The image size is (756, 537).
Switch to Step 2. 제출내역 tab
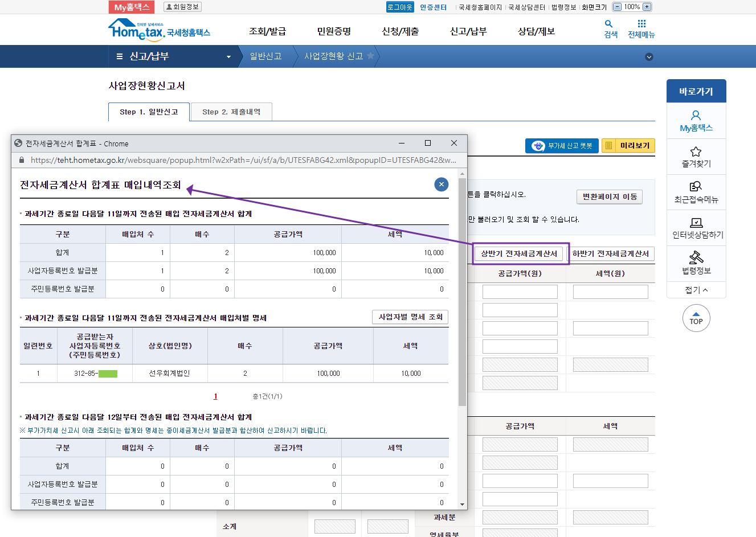point(231,112)
